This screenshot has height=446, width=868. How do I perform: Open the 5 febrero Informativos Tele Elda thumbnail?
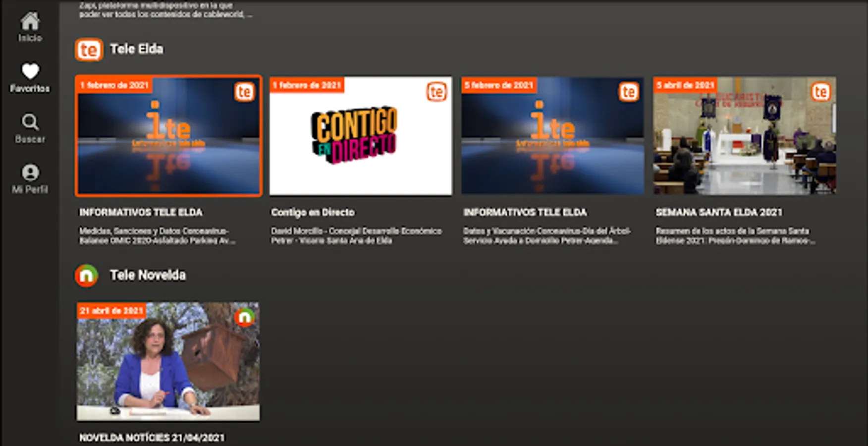point(553,136)
